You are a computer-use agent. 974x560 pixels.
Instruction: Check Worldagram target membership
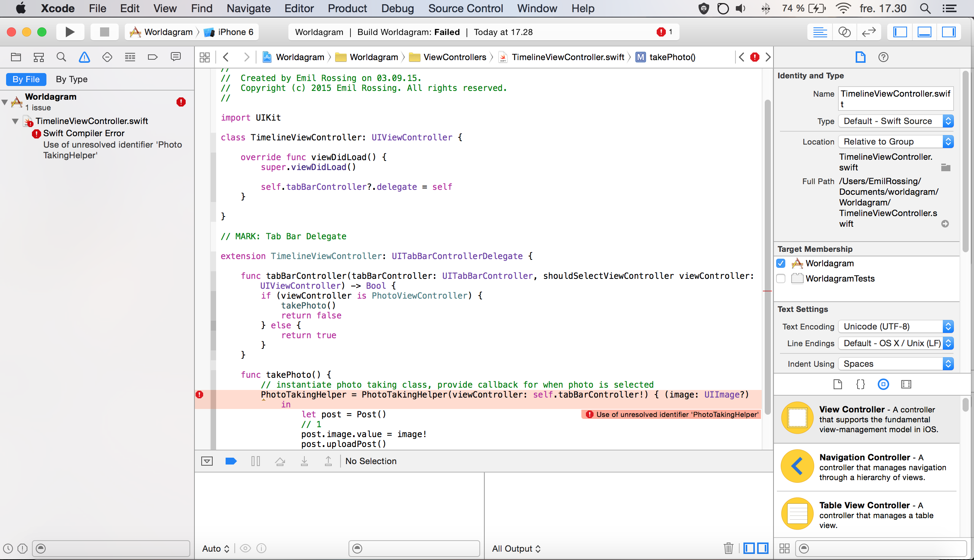[781, 264]
